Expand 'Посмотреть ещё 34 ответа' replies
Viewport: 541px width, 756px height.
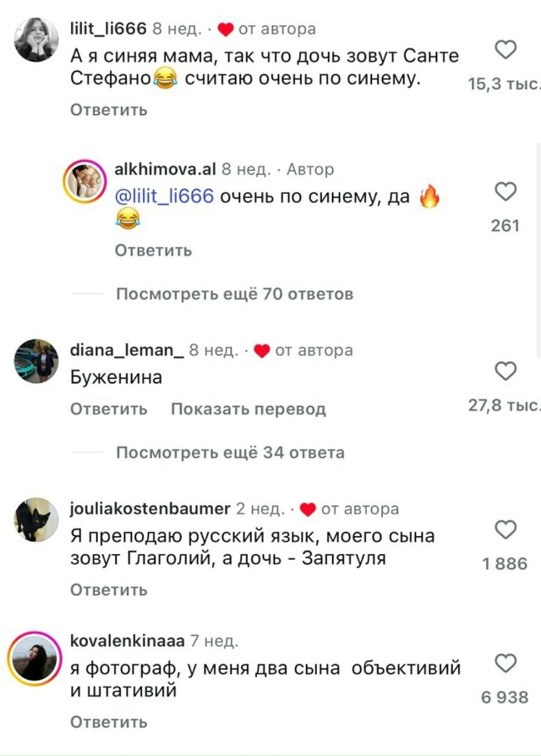pos(230,452)
